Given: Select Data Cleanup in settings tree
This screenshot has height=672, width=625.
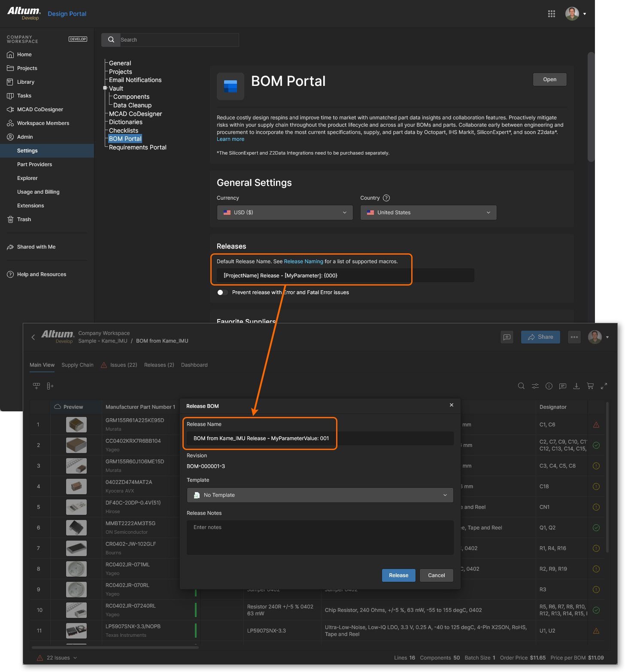Looking at the screenshot, I should point(132,105).
